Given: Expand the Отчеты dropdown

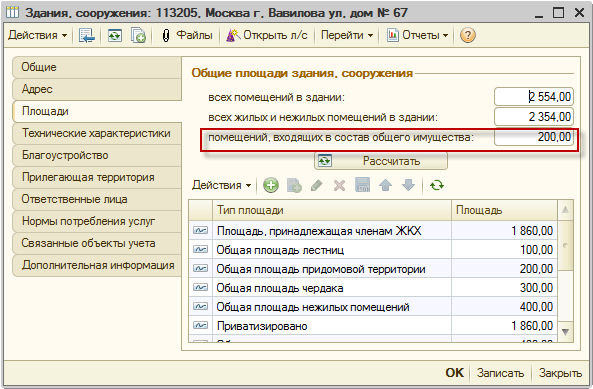Looking at the screenshot, I should click(418, 36).
